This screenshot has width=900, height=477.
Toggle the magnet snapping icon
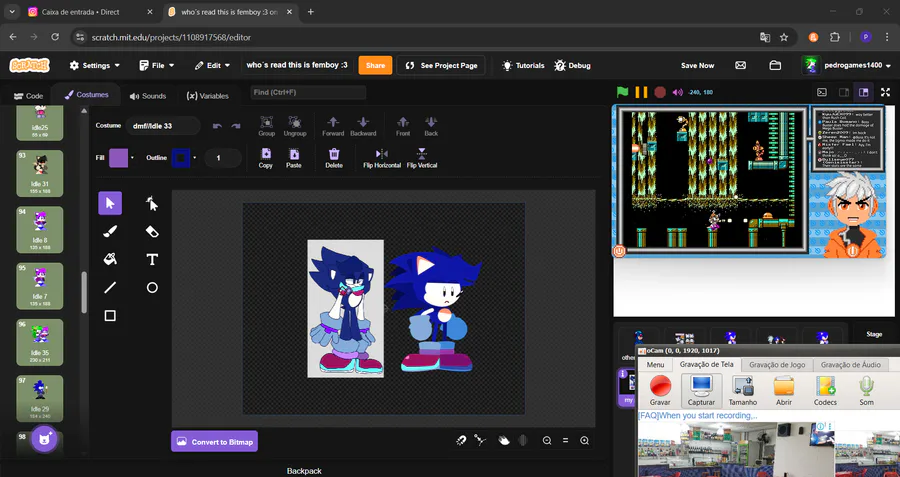461,440
